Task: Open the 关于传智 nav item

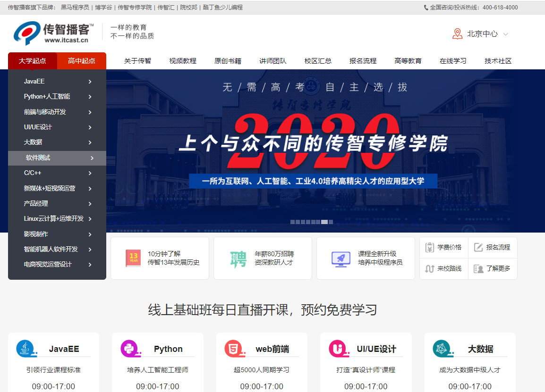Action: click(137, 61)
